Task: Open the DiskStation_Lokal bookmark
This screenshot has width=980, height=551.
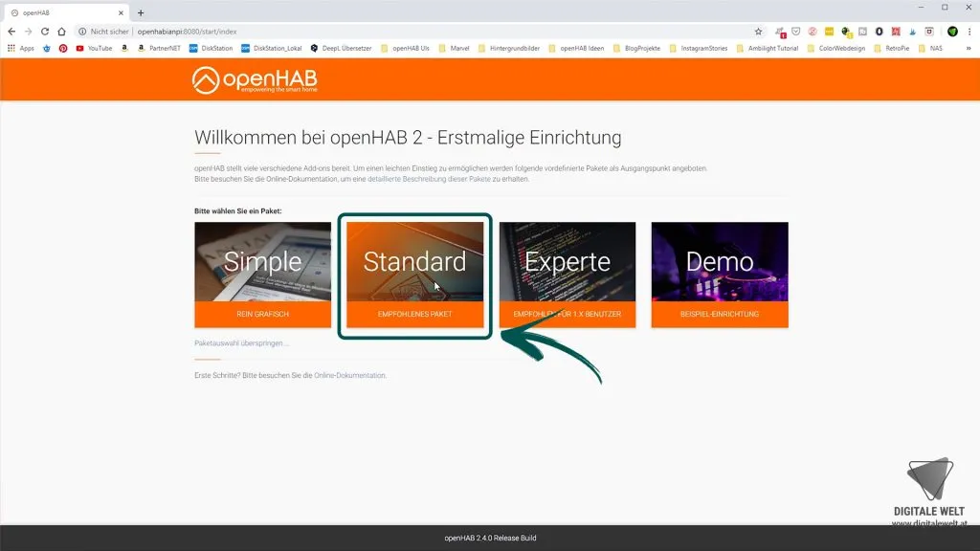Action: point(271,48)
